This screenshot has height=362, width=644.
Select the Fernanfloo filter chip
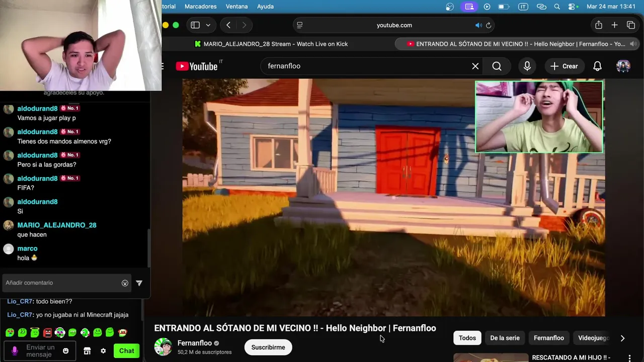(548, 338)
